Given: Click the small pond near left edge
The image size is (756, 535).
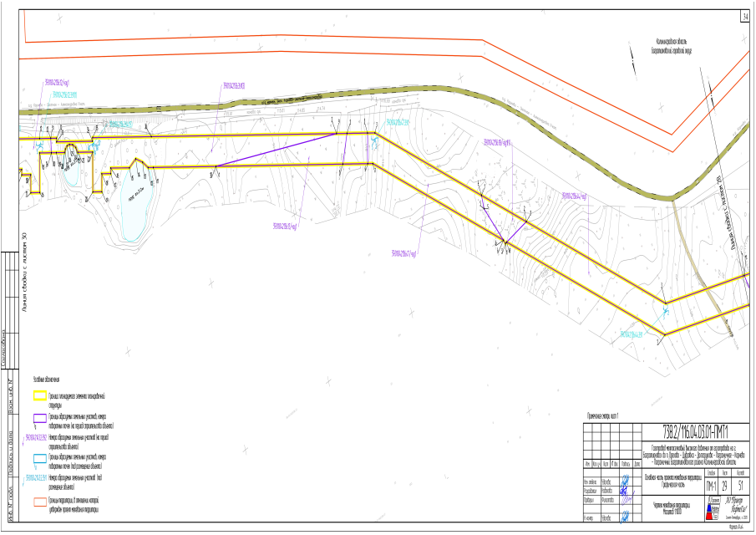Looking at the screenshot, I should click(70, 171).
